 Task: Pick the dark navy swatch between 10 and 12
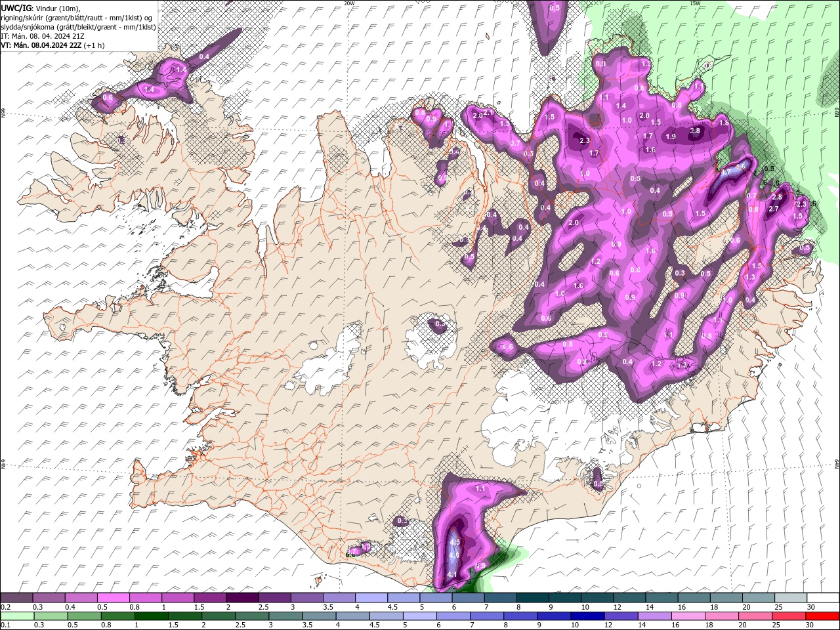pos(588,616)
